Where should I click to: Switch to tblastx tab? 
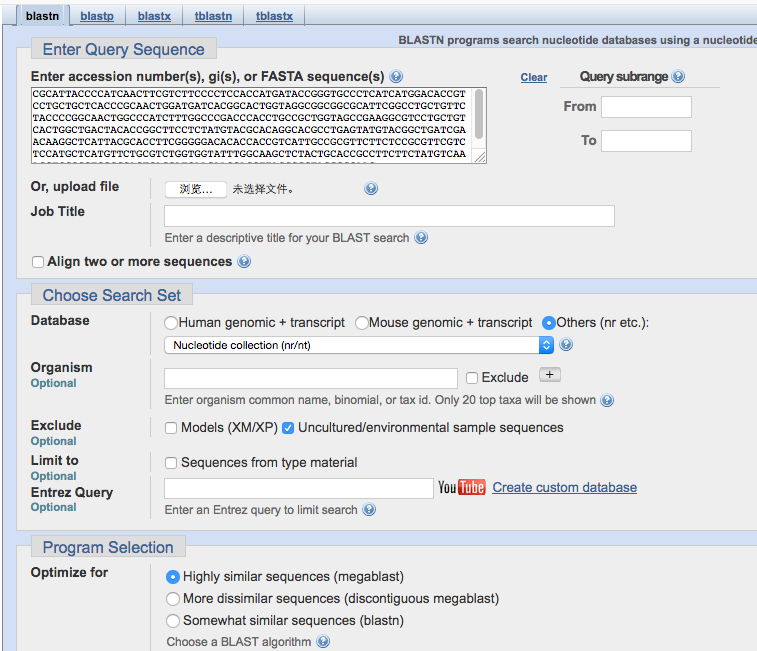tap(274, 16)
